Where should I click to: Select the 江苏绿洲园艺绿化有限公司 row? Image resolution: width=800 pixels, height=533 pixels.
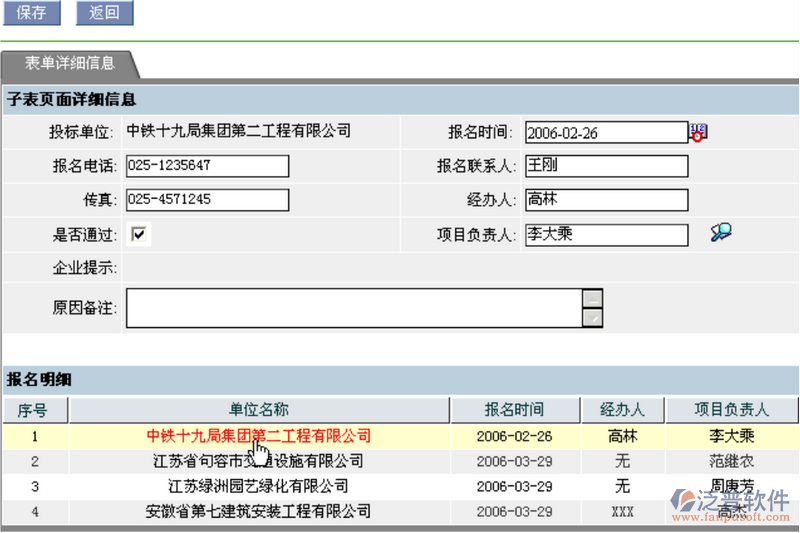[x=258, y=486]
